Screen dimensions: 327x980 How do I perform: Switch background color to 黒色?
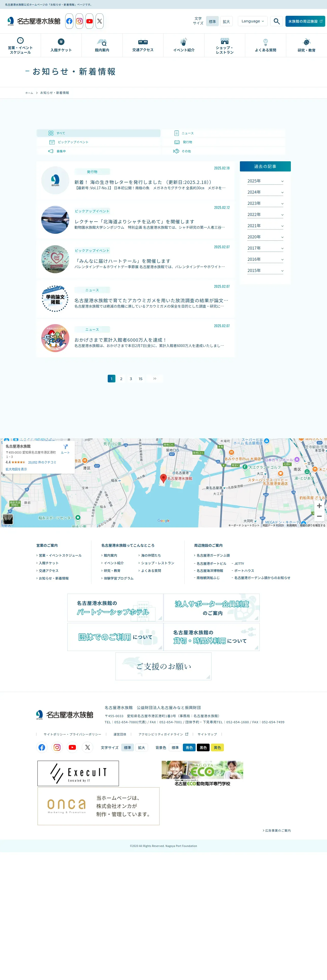[x=203, y=747]
